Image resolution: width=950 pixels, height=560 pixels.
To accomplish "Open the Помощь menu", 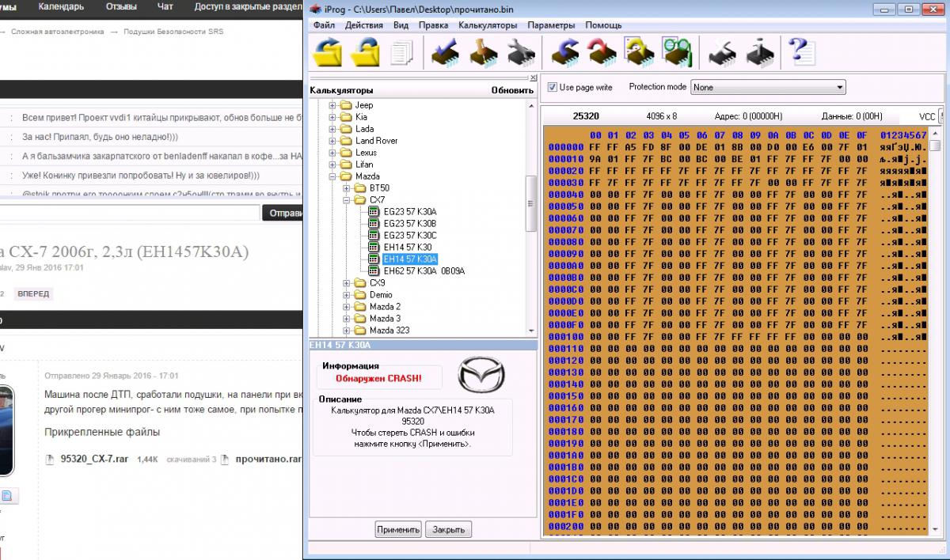I will point(604,25).
